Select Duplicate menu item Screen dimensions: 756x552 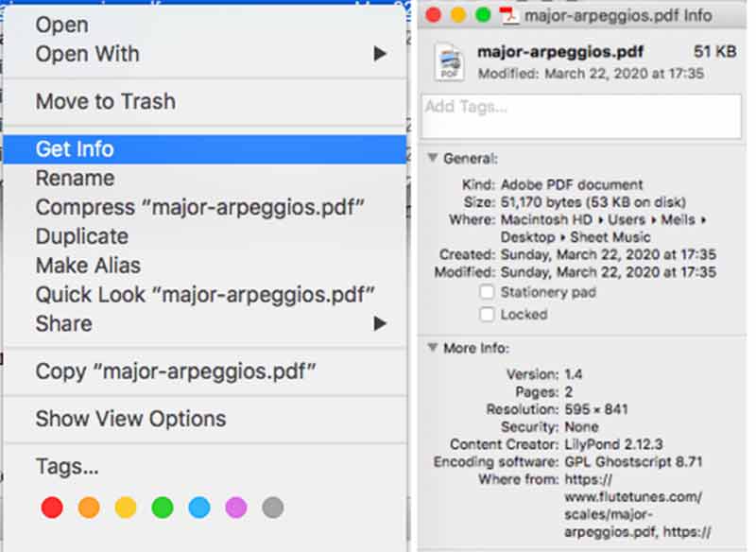[x=205, y=236]
